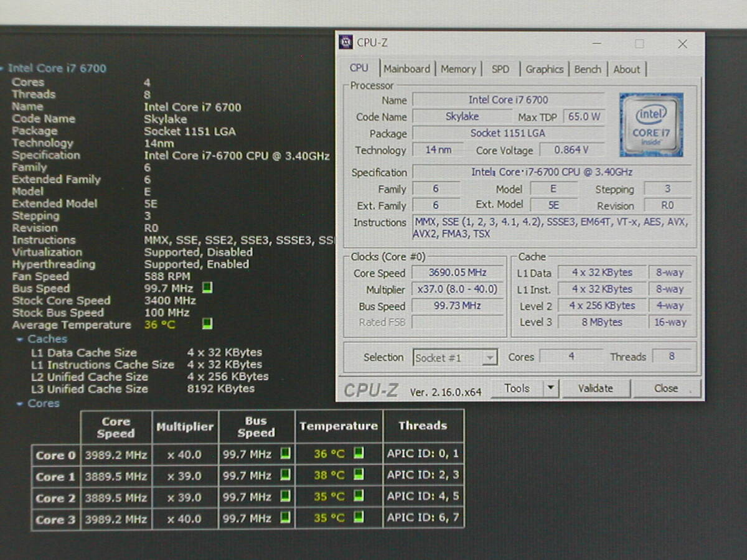Open the arrow menu next to Tools
This screenshot has height=560, width=747.
tap(550, 388)
